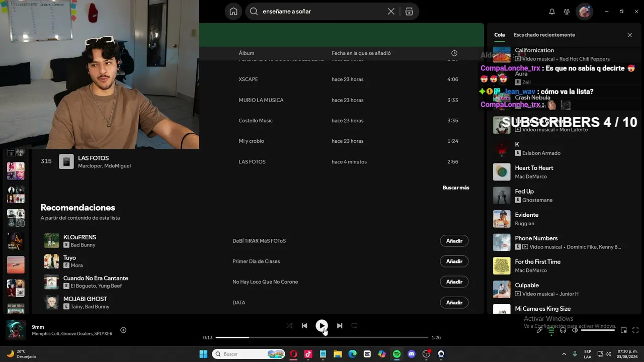This screenshot has width=644, height=362.
Task: Open the Mi y crobio album link
Action: click(x=251, y=141)
